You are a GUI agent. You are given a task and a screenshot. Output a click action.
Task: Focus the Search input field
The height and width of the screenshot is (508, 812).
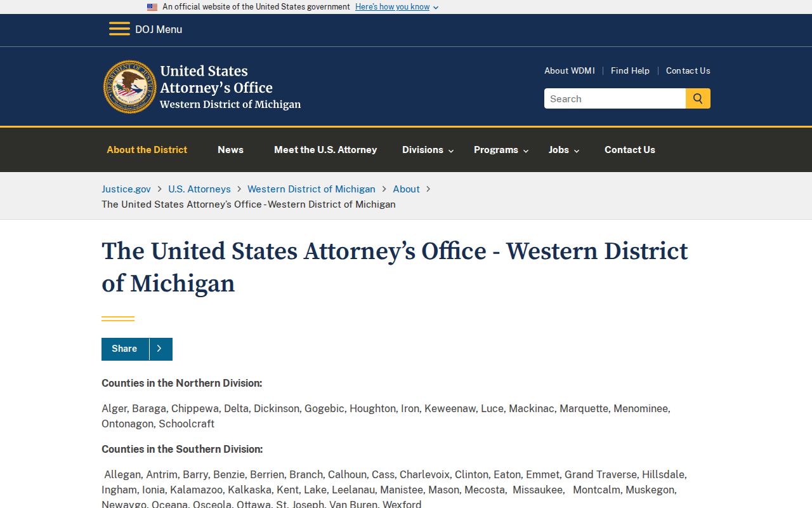pos(615,98)
